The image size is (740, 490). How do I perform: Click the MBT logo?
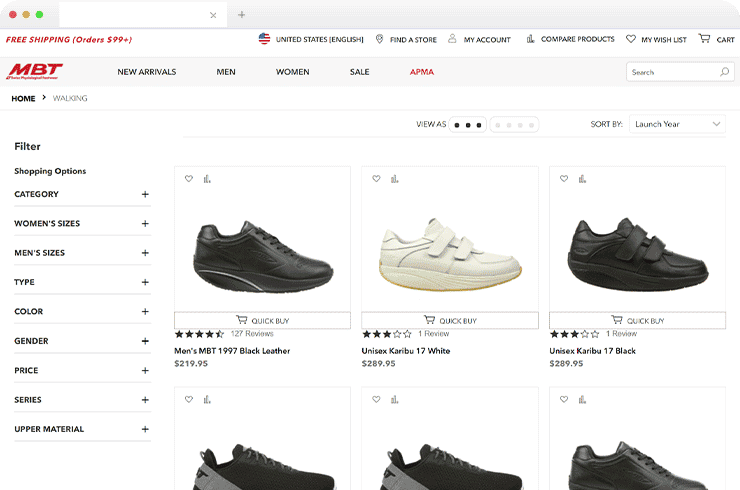[x=34, y=71]
